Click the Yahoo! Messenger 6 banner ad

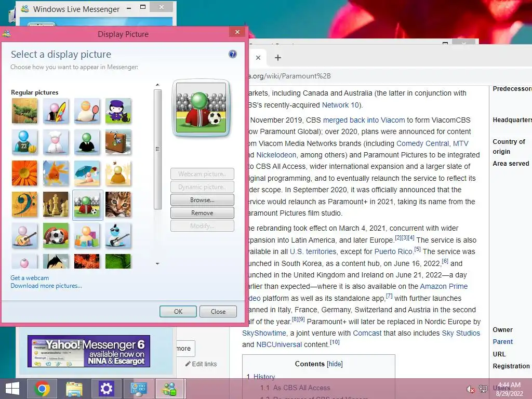coord(89,351)
